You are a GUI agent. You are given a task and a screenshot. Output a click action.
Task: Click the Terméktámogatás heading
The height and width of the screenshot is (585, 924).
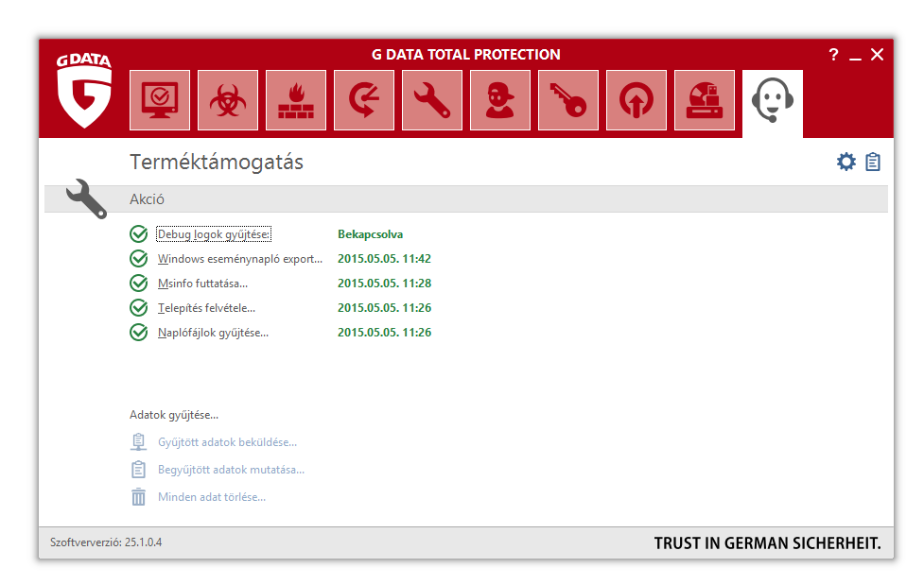(x=217, y=162)
